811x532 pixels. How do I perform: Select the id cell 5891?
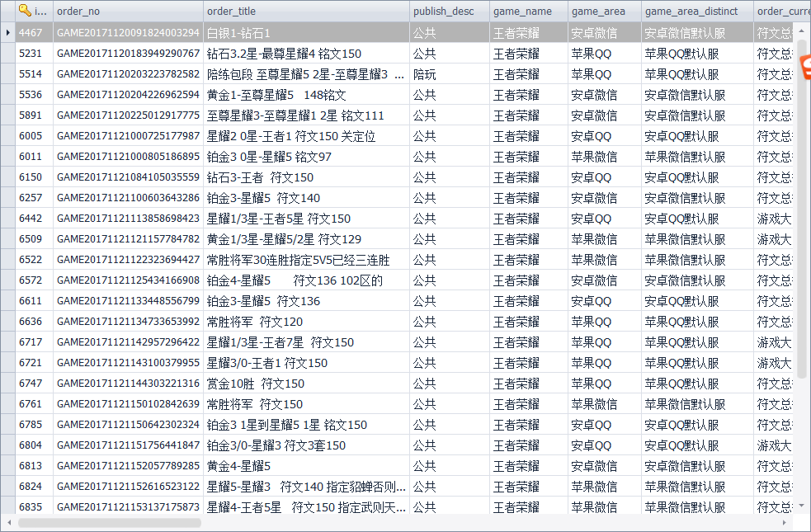tap(34, 115)
